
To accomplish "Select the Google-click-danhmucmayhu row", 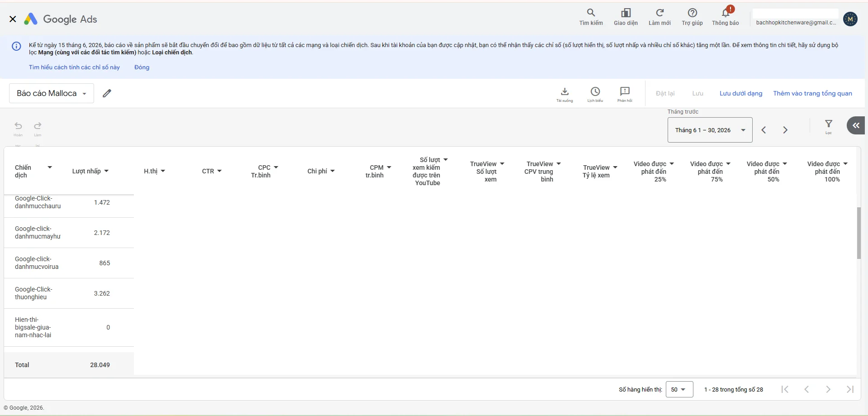I will (69, 233).
